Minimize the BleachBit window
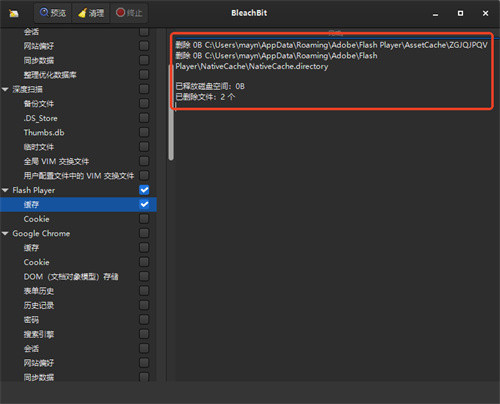This screenshot has height=404, width=500. click(x=435, y=14)
